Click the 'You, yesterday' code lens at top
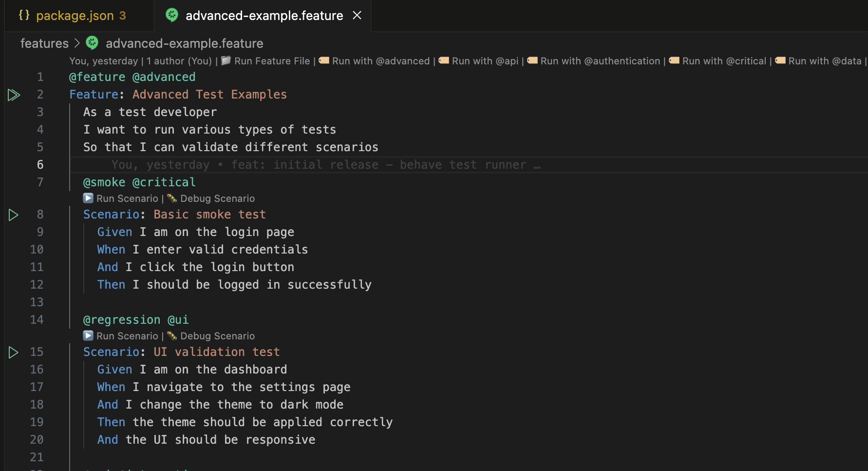Image resolution: width=868 pixels, height=471 pixels. click(104, 61)
